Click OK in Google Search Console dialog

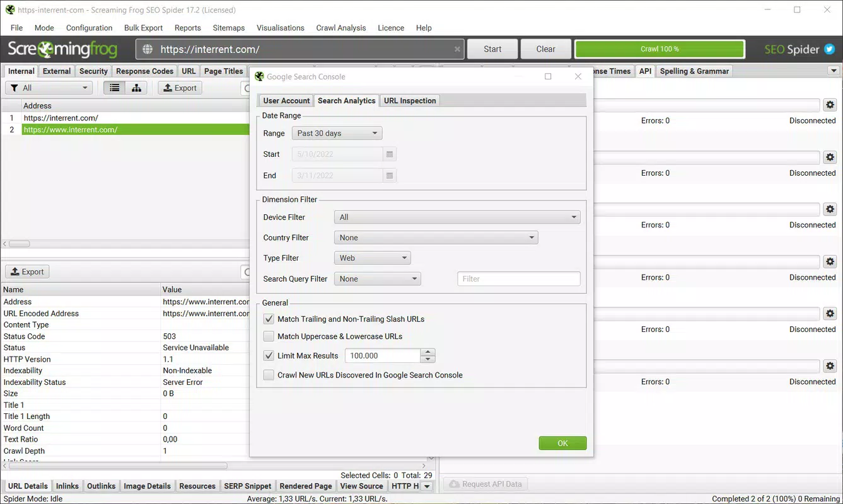pyautogui.click(x=563, y=444)
